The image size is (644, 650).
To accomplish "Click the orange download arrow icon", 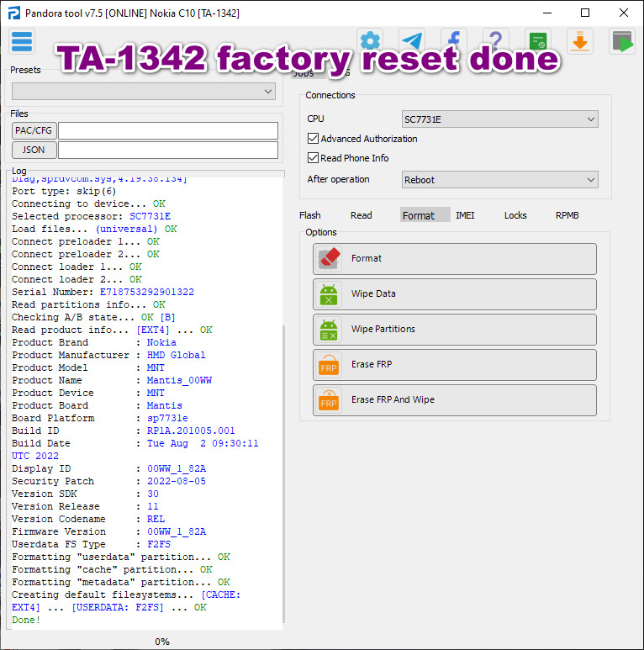I will click(x=580, y=41).
